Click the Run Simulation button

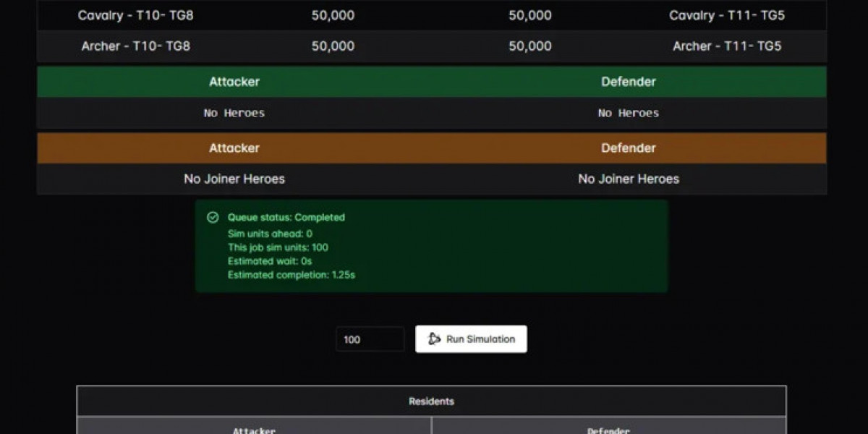point(471,339)
